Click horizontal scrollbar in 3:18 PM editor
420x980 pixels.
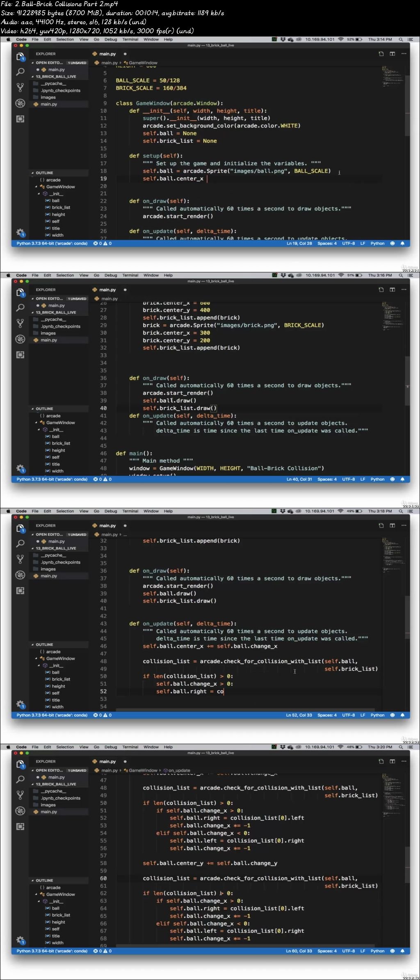245,710
